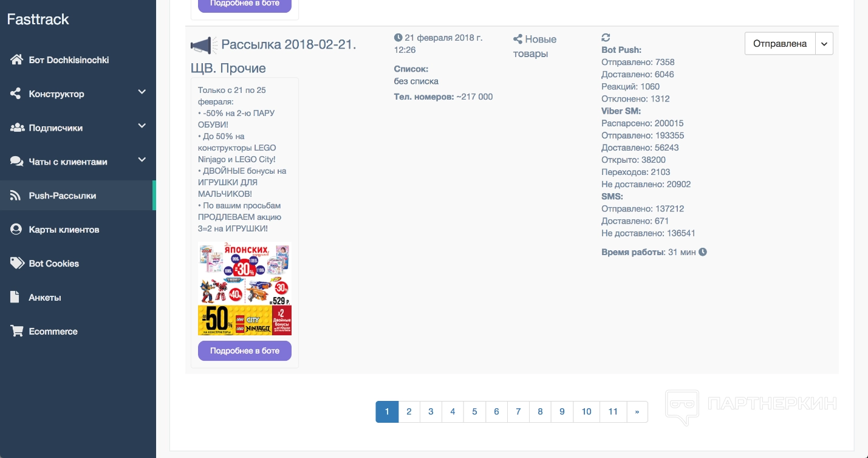Click the share icon beside Новые товары
868x458 pixels.
pos(518,39)
